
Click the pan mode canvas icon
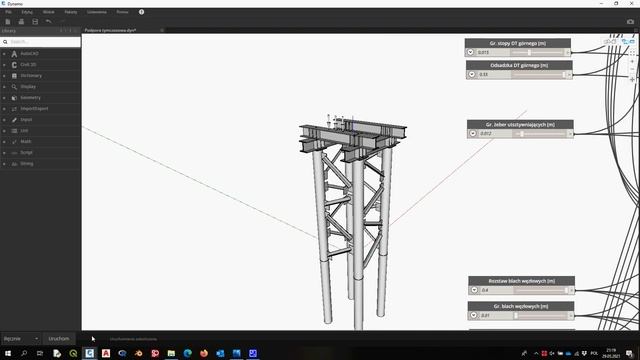pyautogui.click(x=632, y=79)
